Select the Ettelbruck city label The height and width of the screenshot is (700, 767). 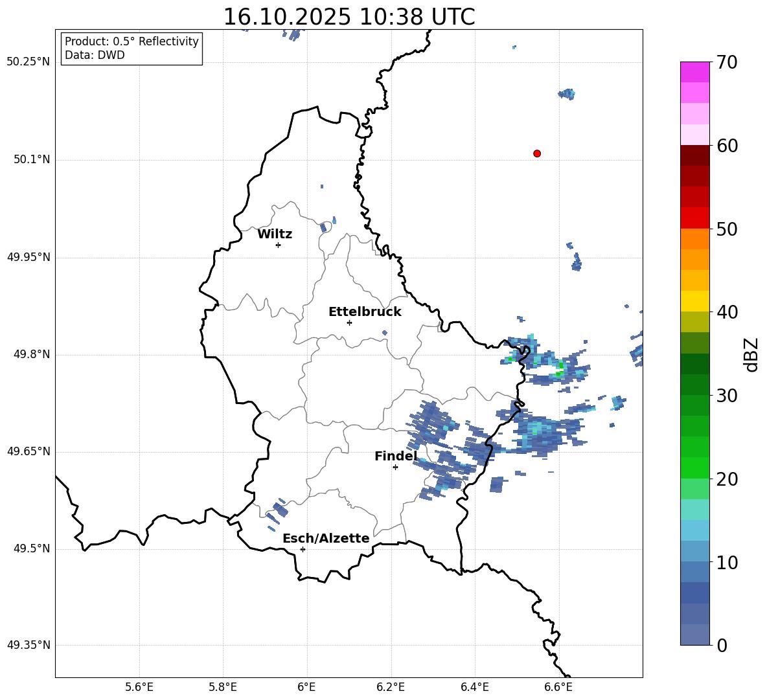tap(365, 312)
